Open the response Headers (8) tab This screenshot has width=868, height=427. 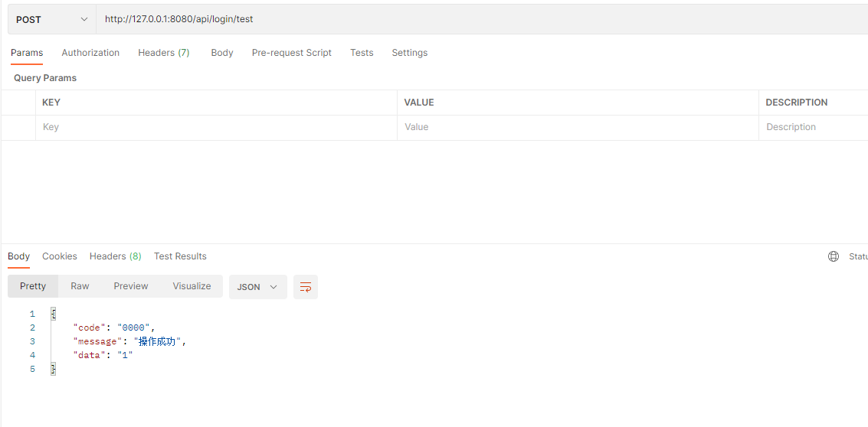point(115,256)
